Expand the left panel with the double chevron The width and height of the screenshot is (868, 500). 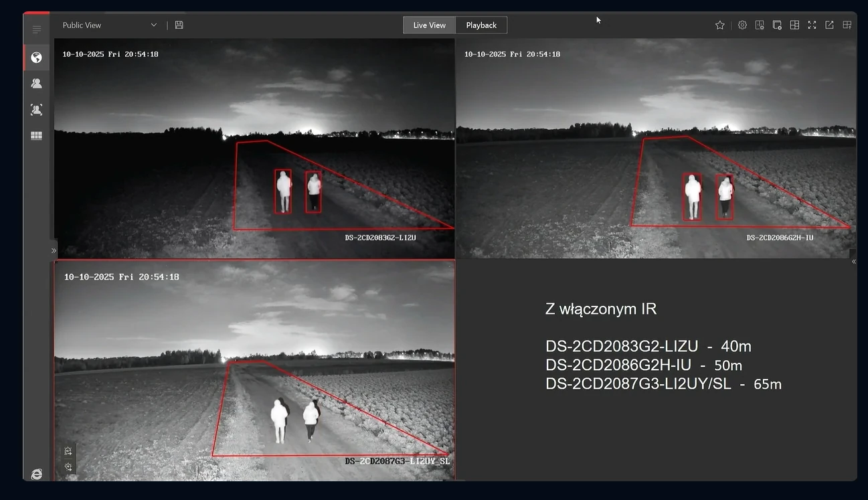coord(54,251)
